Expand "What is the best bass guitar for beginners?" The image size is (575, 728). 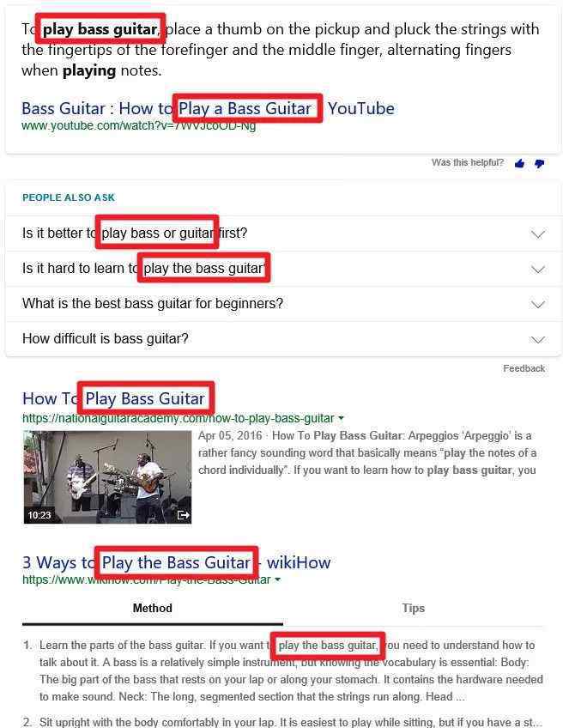(283, 304)
